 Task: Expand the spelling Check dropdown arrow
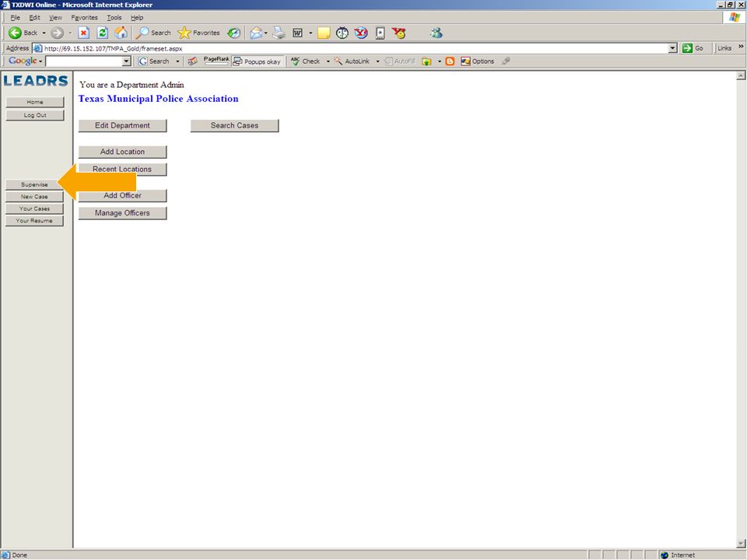tap(328, 61)
